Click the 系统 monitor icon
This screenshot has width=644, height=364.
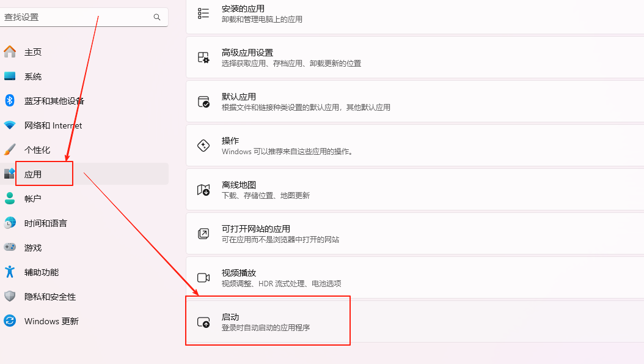point(10,76)
